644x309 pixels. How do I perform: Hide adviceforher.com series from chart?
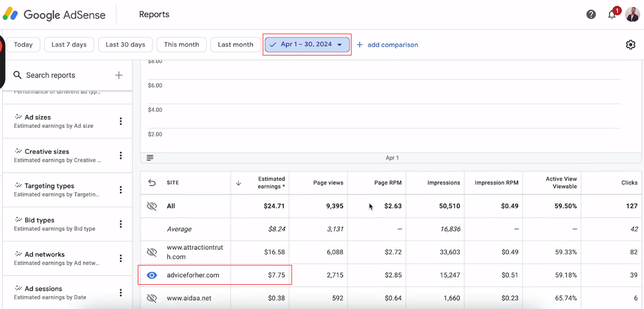coord(152,275)
